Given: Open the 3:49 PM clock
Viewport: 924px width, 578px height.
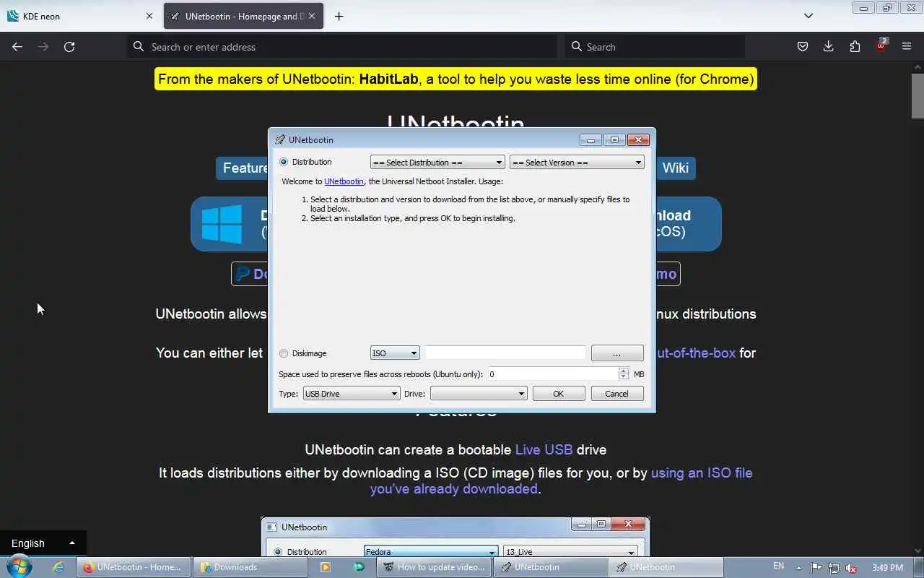Looking at the screenshot, I should click(887, 567).
